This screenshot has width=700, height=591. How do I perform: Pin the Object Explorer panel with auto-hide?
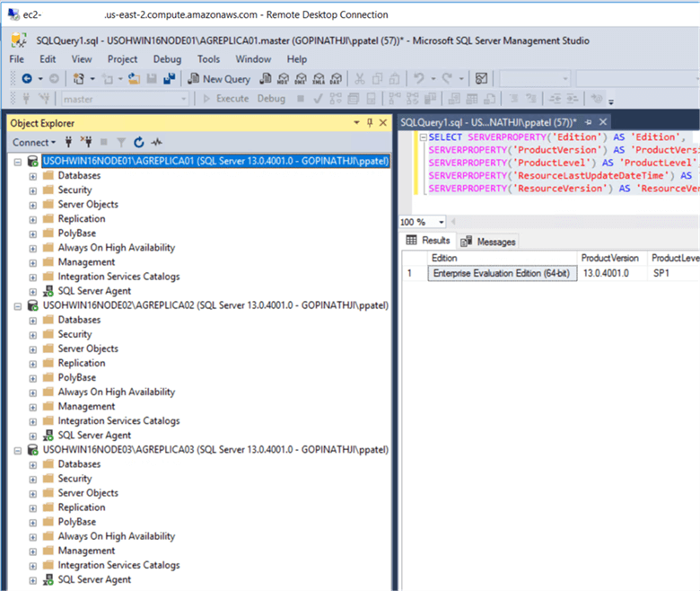[369, 123]
